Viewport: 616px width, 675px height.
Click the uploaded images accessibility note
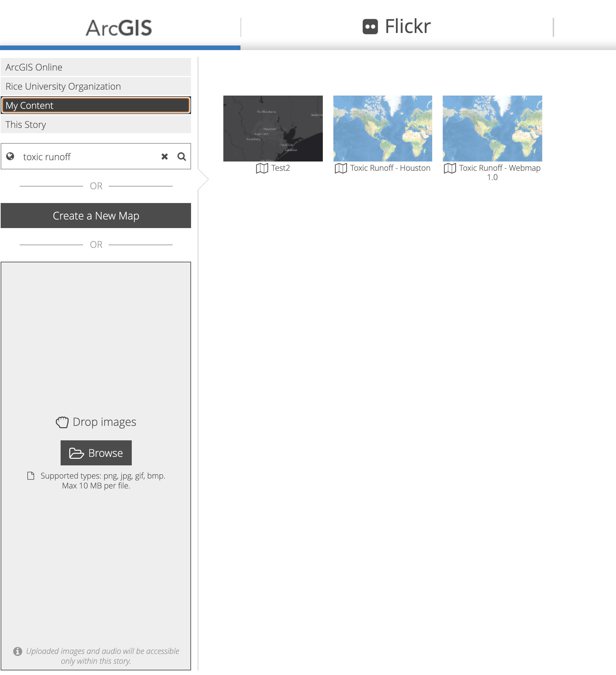(x=102, y=656)
